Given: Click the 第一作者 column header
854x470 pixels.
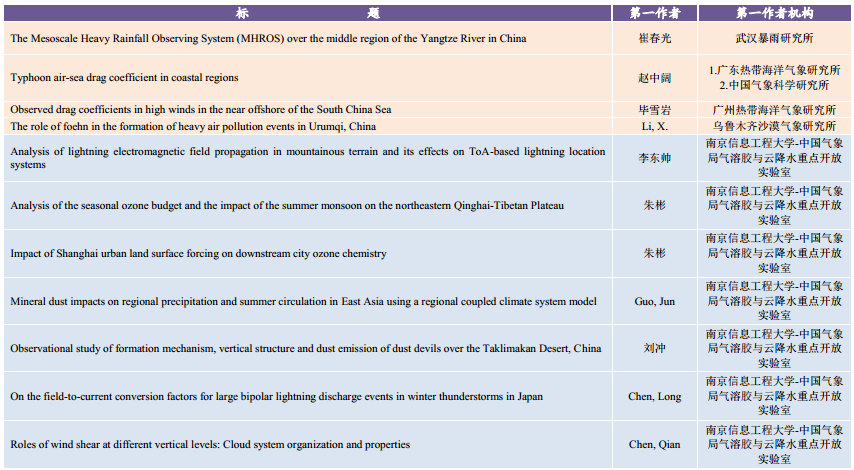Looking at the screenshot, I should [x=654, y=13].
